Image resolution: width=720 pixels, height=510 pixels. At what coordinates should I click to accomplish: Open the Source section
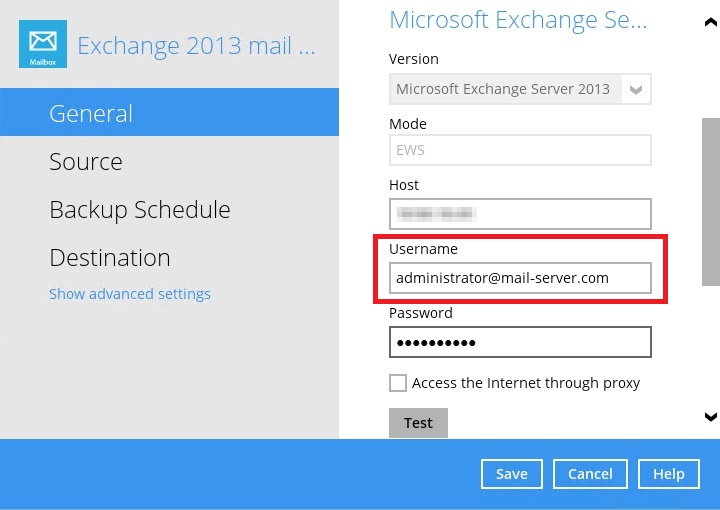click(86, 162)
